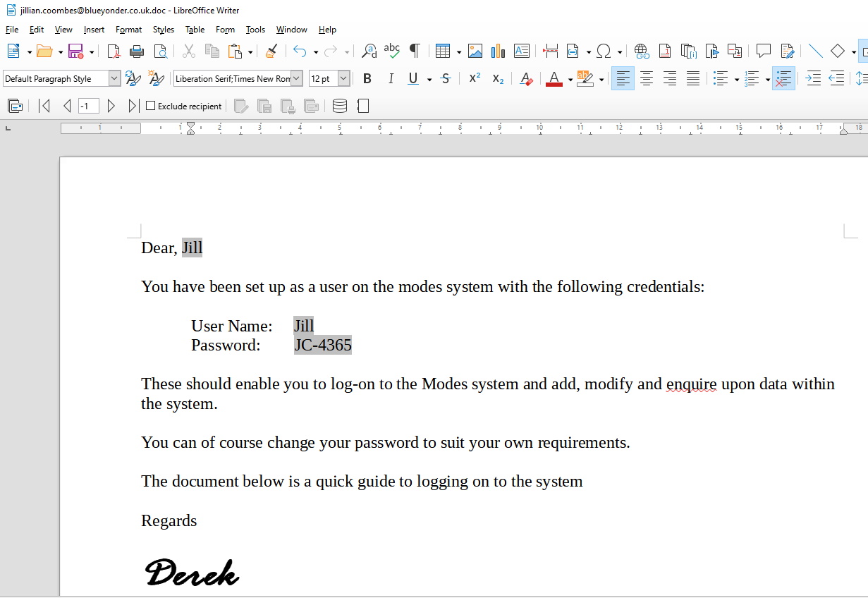This screenshot has height=598, width=868.
Task: Open the Open file folder icon
Action: tap(44, 51)
